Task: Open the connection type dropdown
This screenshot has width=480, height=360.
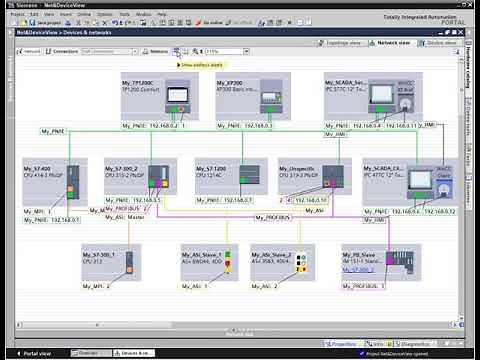Action: point(135,52)
